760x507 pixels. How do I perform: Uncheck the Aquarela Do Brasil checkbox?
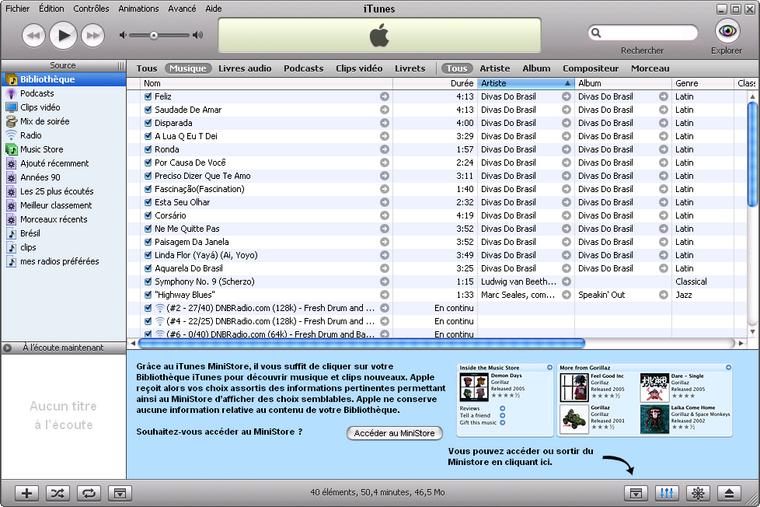pos(148,268)
